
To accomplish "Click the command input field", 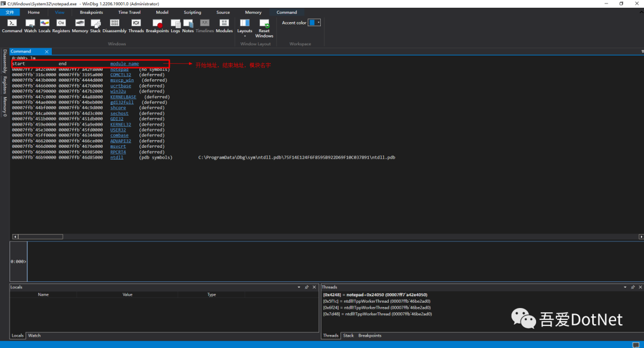I will [x=335, y=262].
